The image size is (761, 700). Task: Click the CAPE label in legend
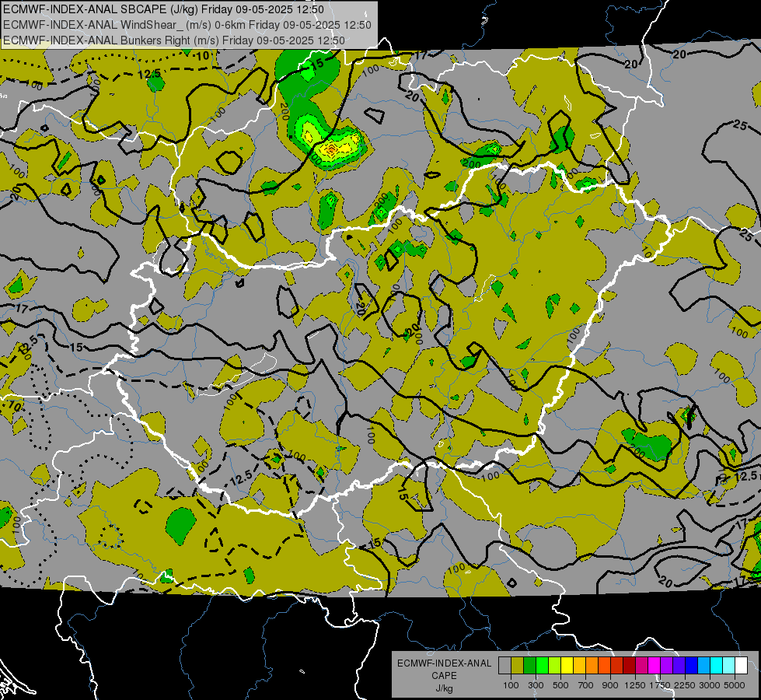click(x=444, y=676)
